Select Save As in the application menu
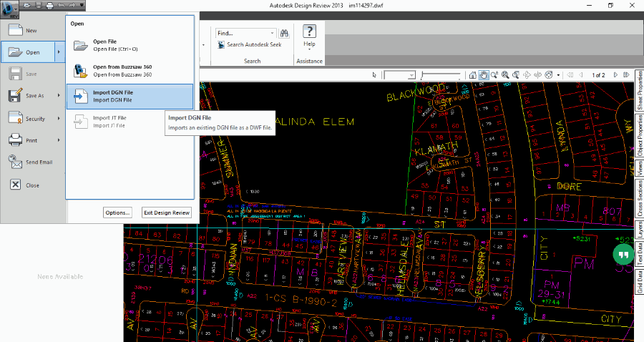 coord(27,96)
